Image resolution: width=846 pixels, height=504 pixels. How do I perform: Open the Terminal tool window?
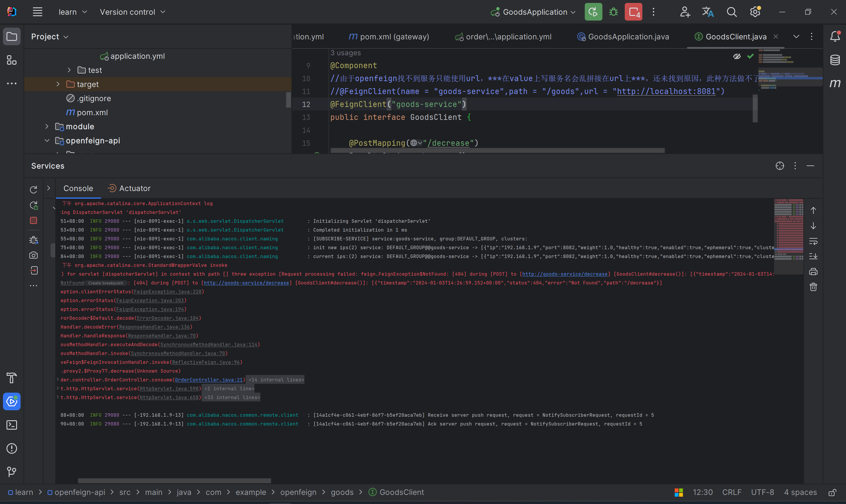click(x=11, y=425)
